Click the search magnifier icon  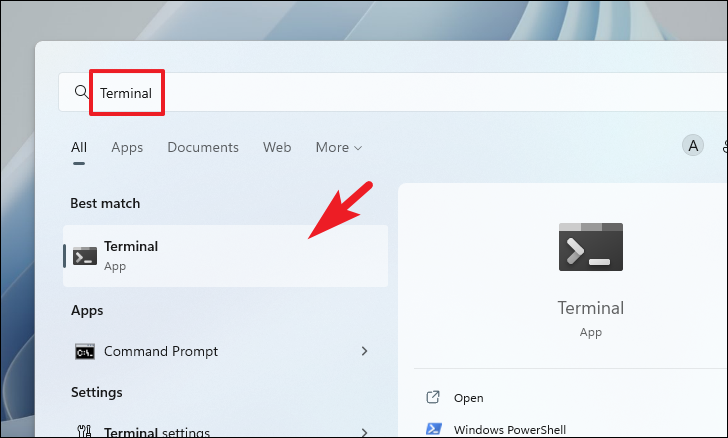81,92
